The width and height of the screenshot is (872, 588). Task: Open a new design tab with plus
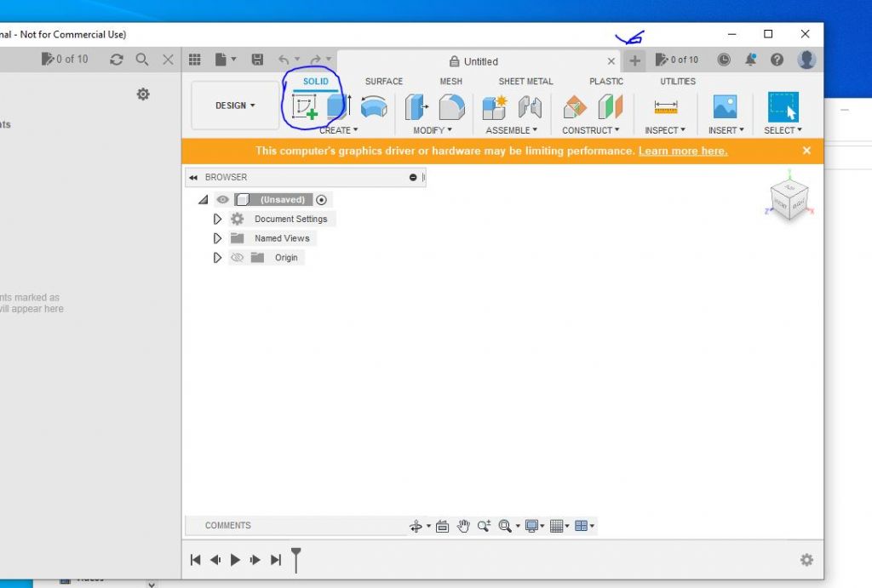point(634,60)
